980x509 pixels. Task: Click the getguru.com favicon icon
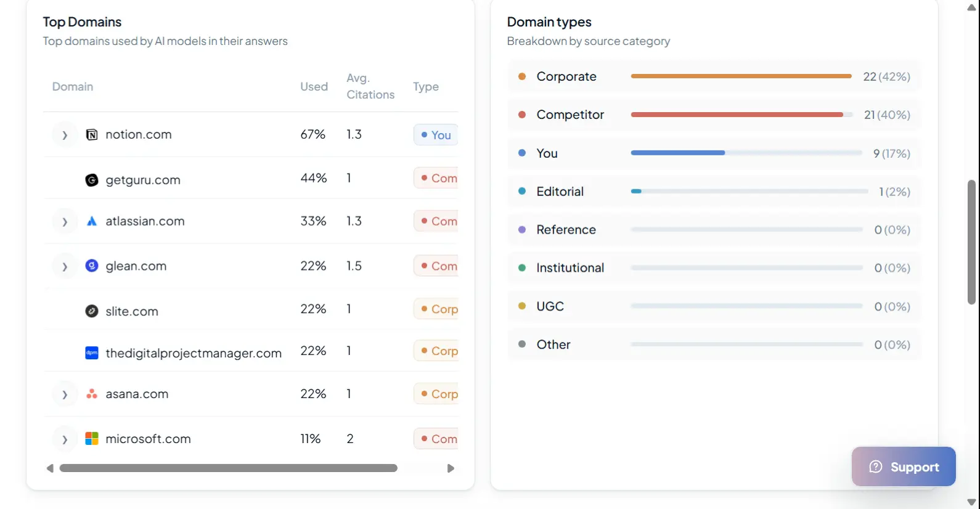(x=92, y=180)
